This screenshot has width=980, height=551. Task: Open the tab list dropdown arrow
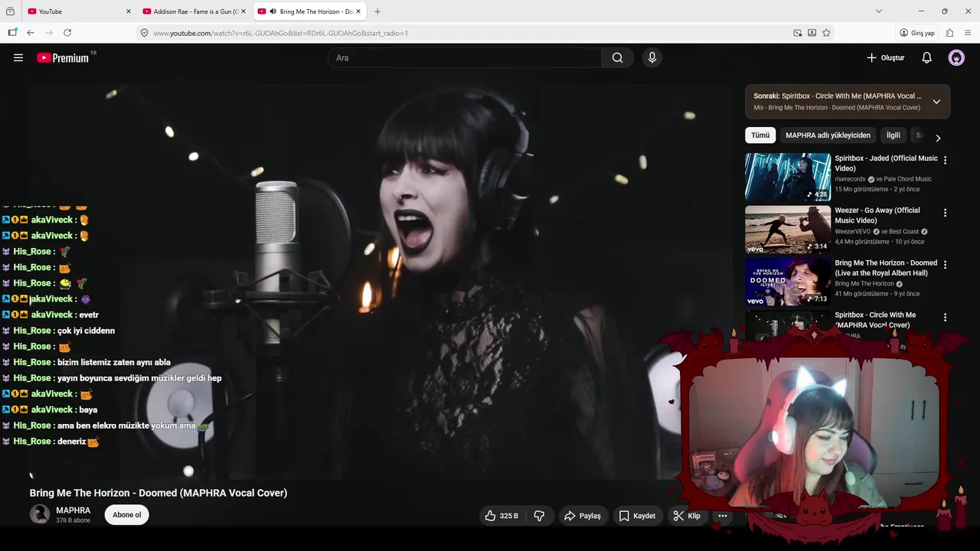(x=879, y=11)
